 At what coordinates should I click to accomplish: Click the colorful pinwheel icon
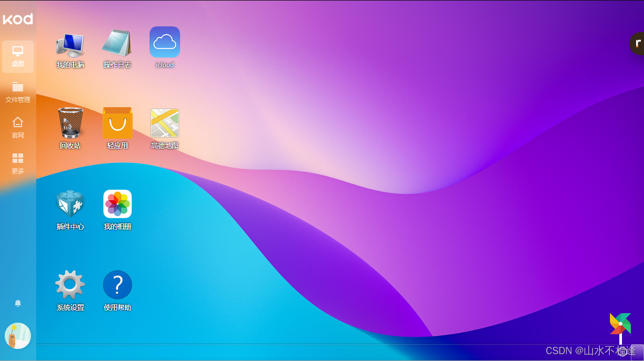pos(620,324)
